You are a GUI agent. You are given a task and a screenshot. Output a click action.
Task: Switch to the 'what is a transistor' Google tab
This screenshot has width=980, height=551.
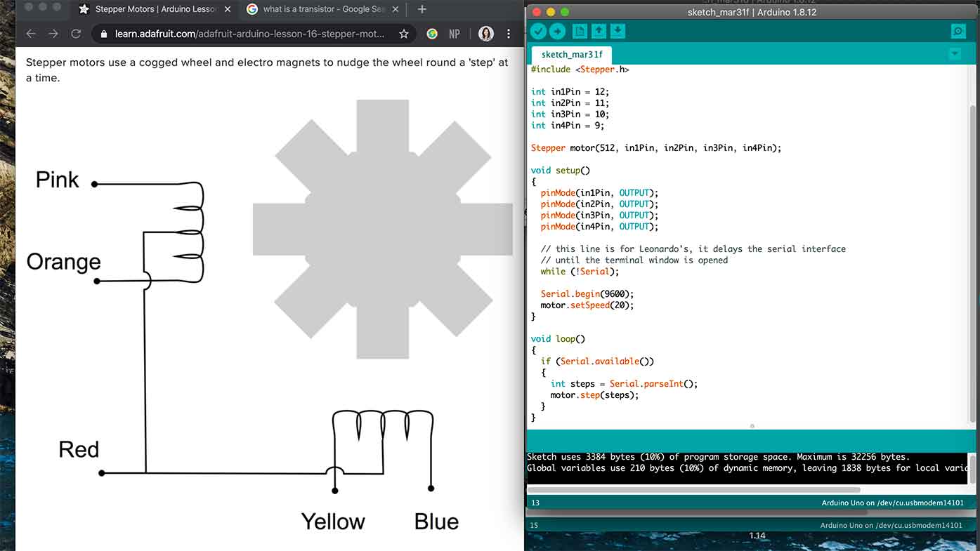[322, 9]
